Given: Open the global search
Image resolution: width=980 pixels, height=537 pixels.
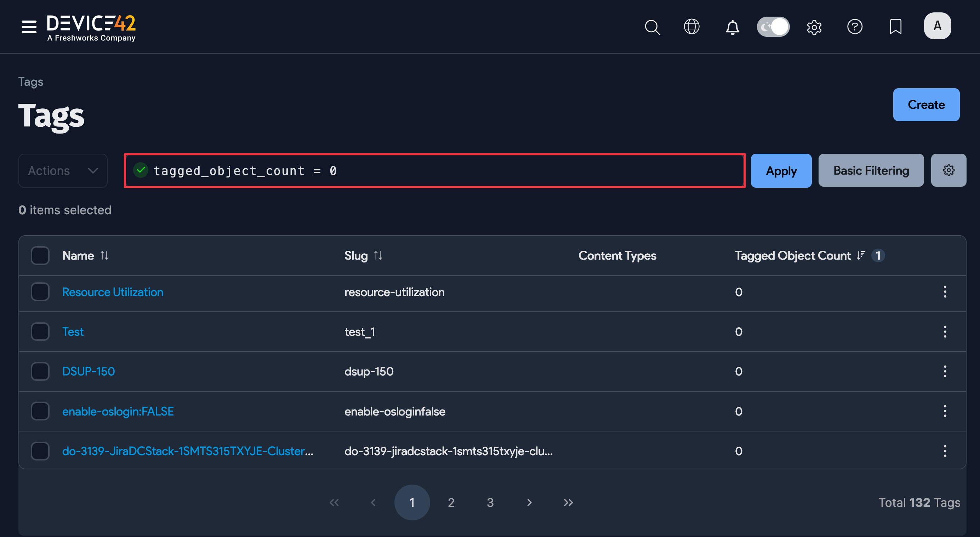Looking at the screenshot, I should (x=652, y=27).
